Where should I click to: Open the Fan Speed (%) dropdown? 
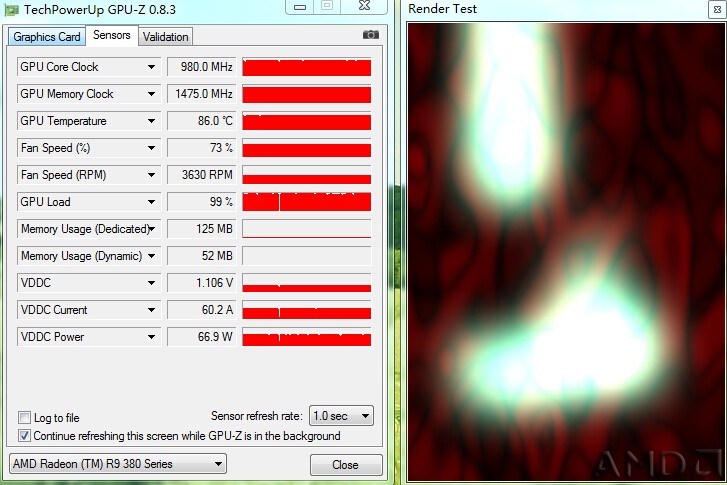[151, 148]
